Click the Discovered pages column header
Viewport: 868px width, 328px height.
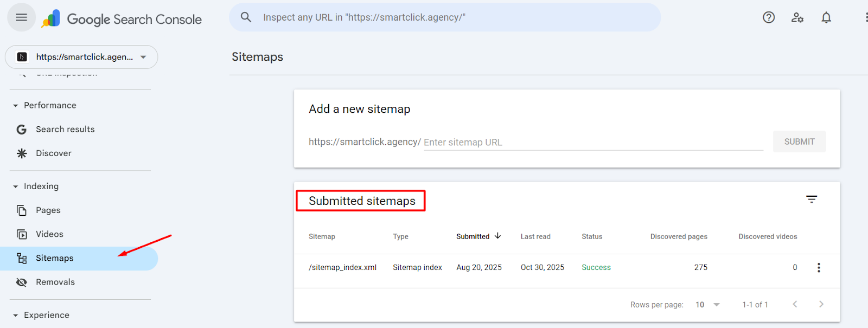679,236
